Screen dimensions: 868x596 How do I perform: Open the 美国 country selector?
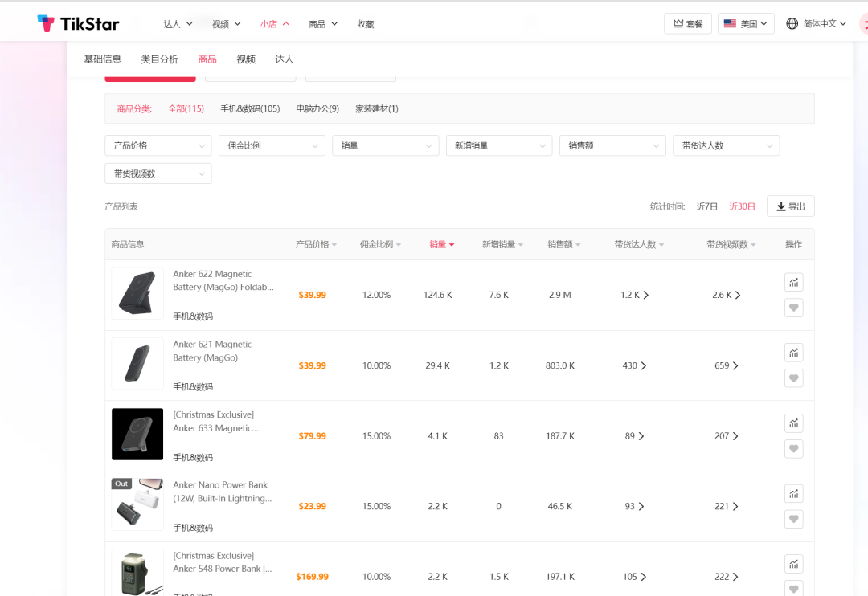[746, 23]
